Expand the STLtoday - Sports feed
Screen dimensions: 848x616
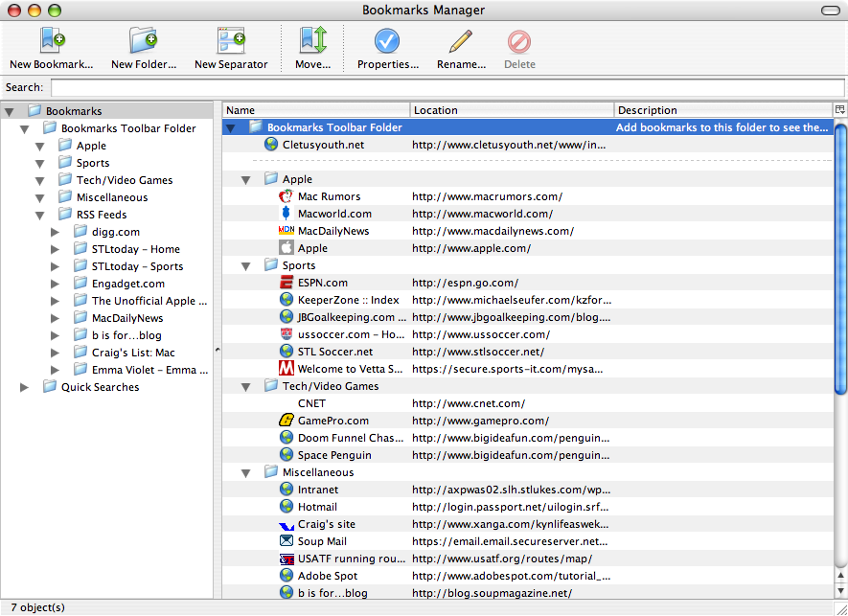(x=55, y=266)
